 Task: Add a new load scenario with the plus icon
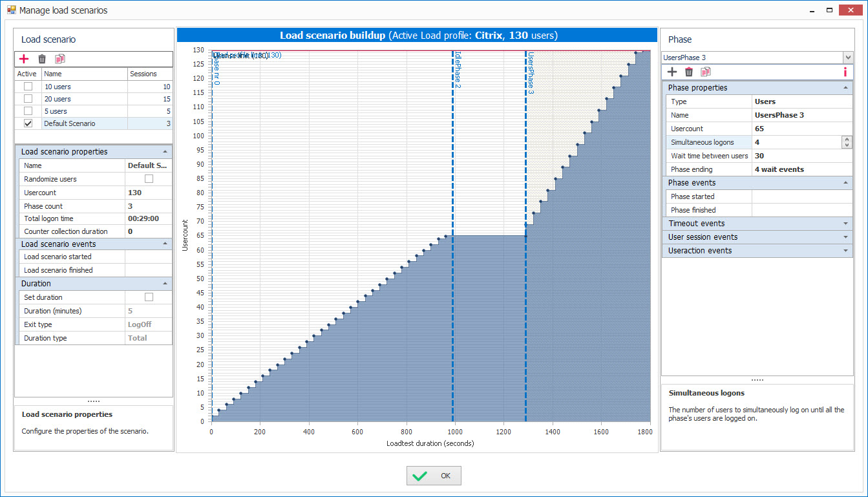pyautogui.click(x=25, y=59)
